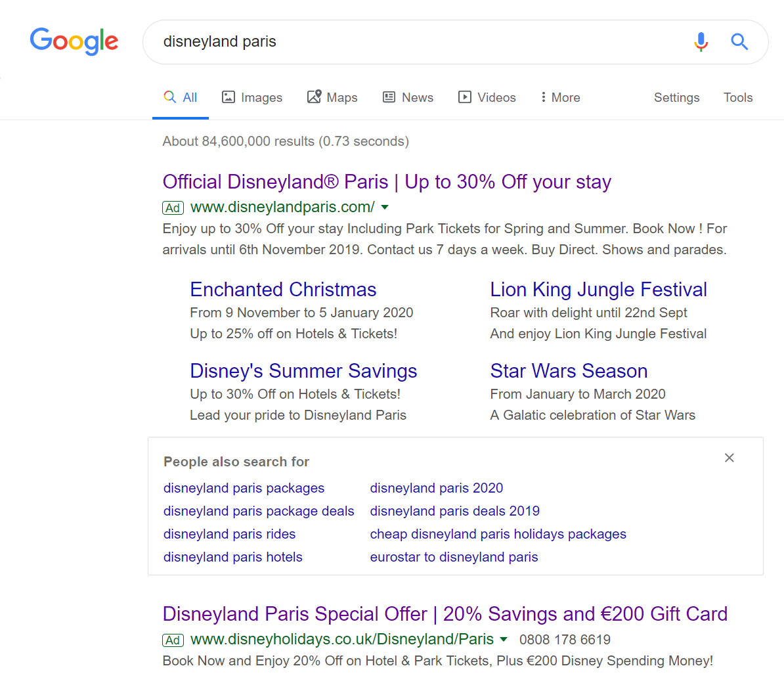Image resolution: width=784 pixels, height=689 pixels.
Task: Open Enchanted Christmas sitelink
Action: (x=283, y=290)
